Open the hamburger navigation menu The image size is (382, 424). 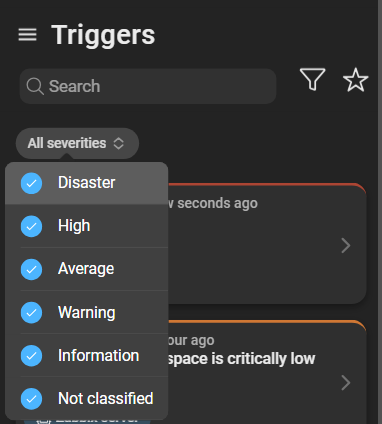pyautogui.click(x=27, y=35)
